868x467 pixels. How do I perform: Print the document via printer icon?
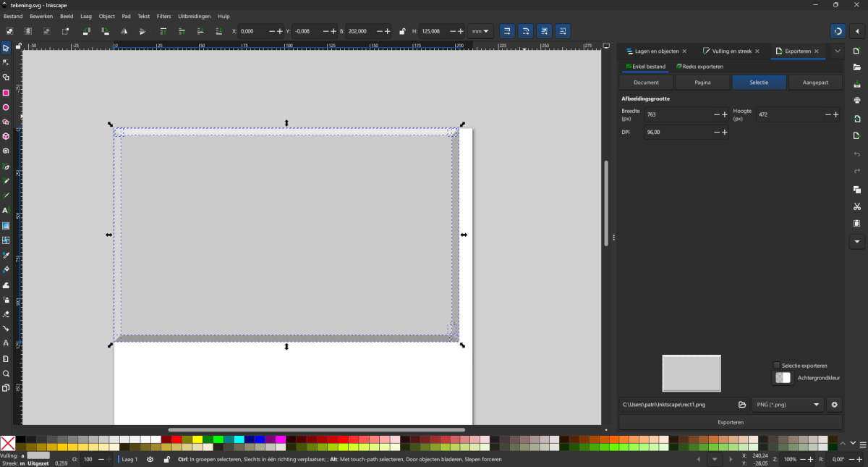click(x=857, y=101)
